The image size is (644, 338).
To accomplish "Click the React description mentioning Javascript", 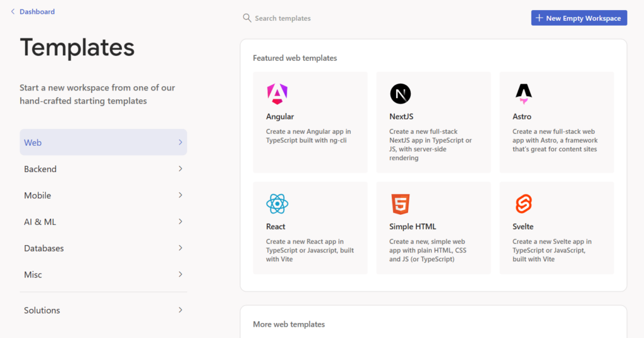I will point(309,250).
